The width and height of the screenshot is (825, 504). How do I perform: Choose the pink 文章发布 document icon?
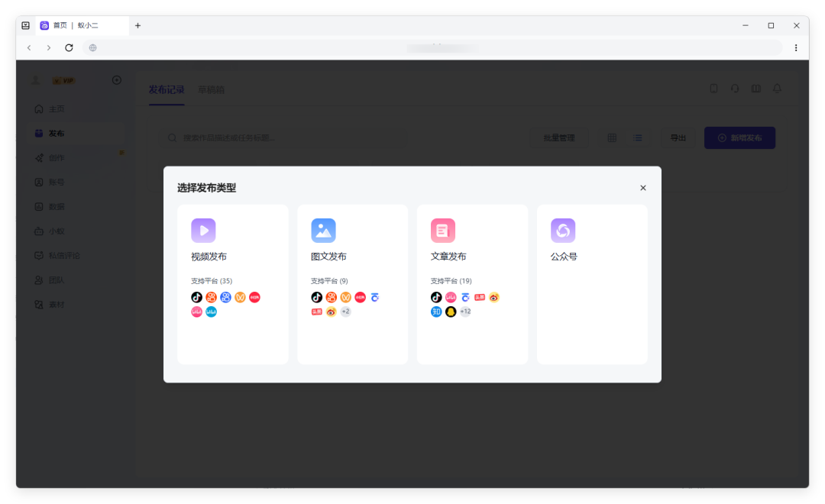click(x=443, y=231)
